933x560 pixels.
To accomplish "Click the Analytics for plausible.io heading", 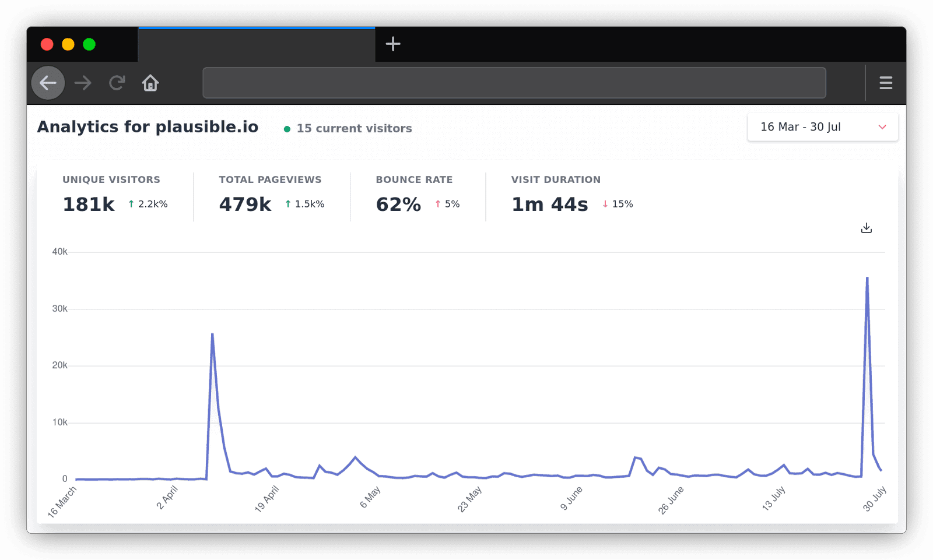I will 148,126.
